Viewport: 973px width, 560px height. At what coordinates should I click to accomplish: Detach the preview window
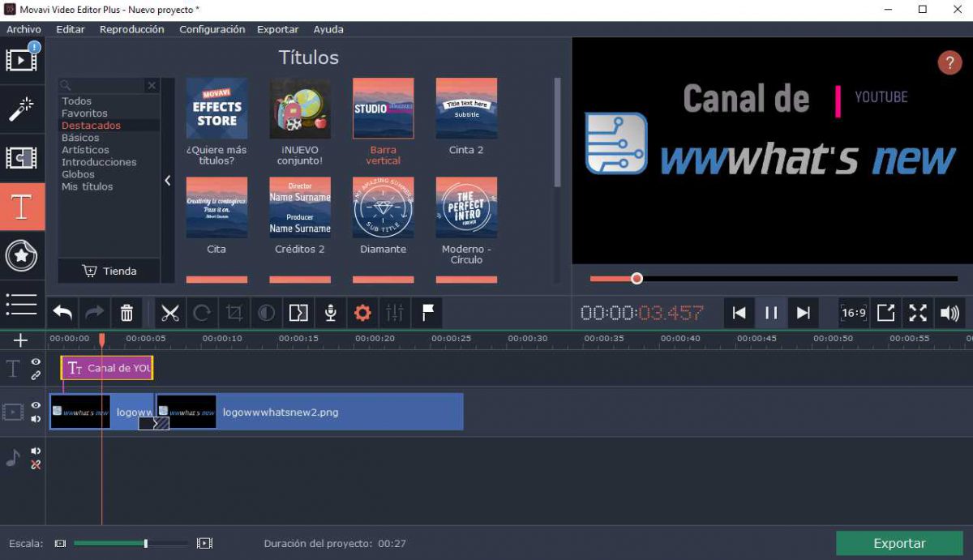[x=886, y=313]
